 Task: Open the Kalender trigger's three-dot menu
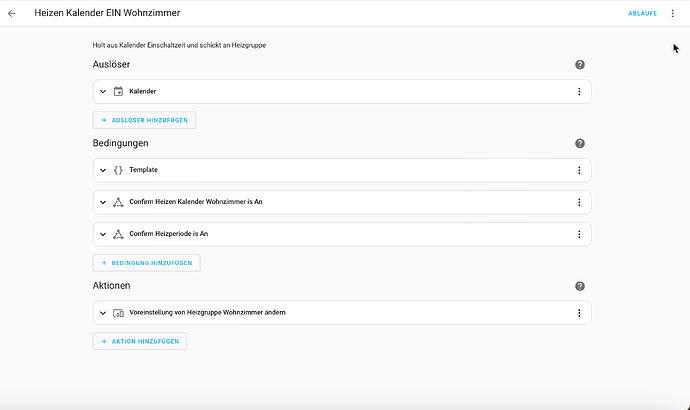click(x=579, y=92)
